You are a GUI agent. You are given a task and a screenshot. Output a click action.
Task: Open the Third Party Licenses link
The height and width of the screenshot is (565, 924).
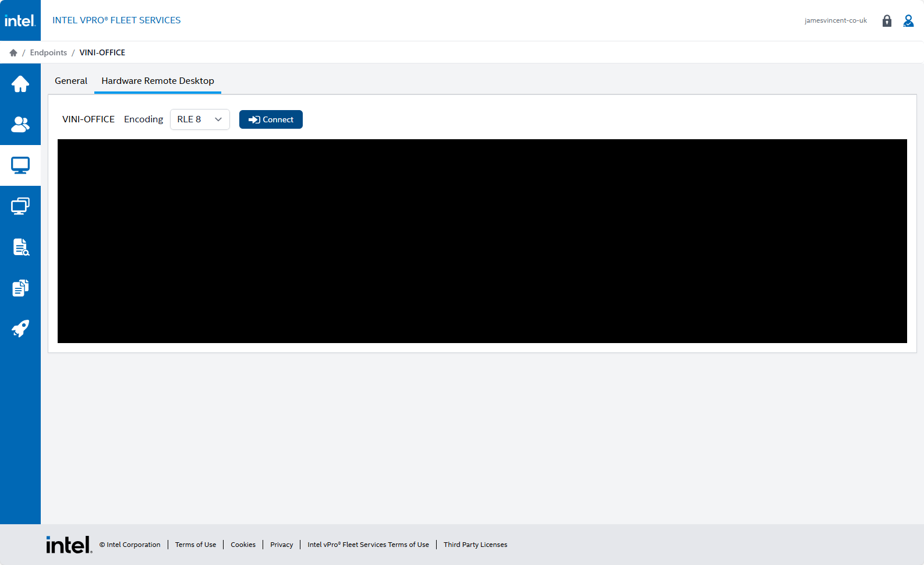tap(475, 545)
